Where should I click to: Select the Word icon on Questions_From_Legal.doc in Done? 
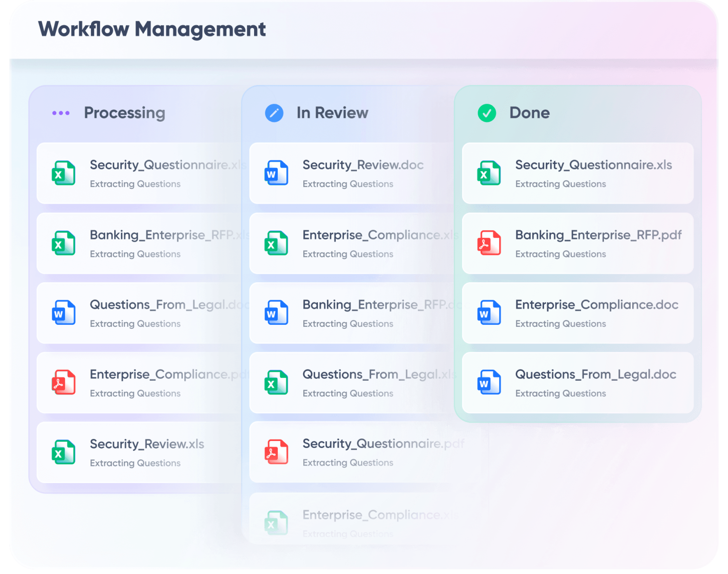tap(489, 382)
